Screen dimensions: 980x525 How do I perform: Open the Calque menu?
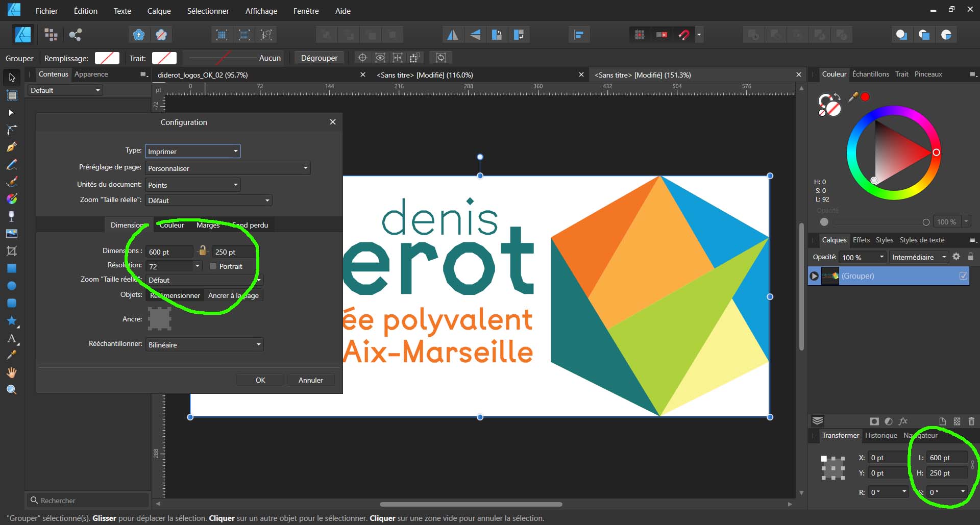(x=159, y=11)
